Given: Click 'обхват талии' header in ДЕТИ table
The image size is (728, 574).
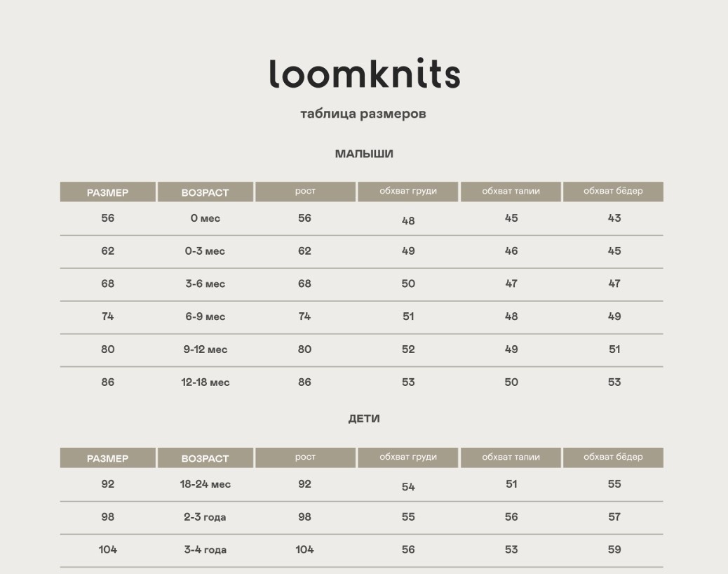Looking at the screenshot, I should [511, 458].
